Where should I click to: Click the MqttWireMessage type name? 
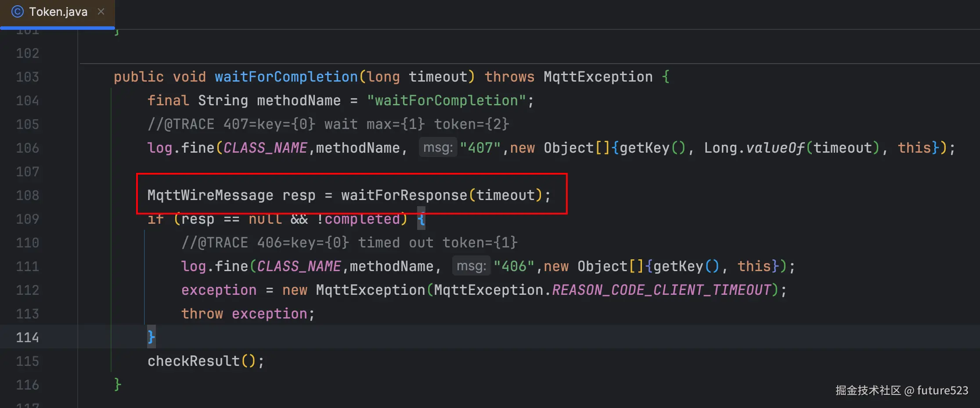click(x=210, y=196)
